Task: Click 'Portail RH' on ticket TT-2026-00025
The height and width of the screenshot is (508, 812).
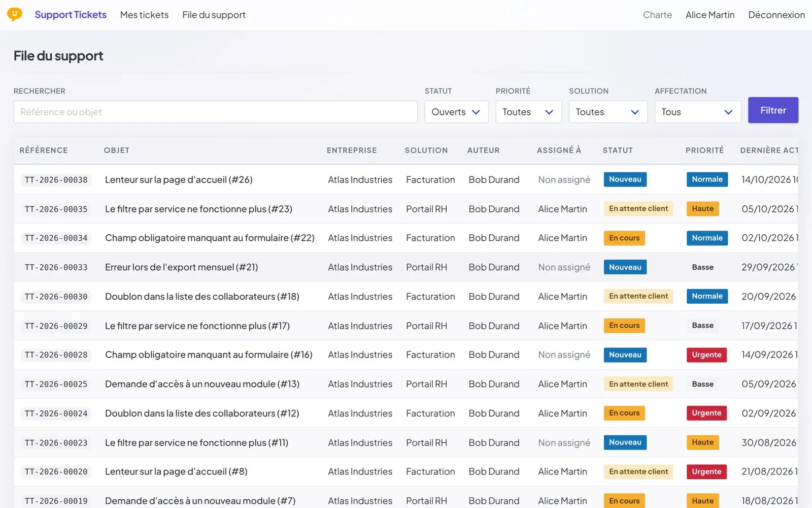Action: (x=426, y=385)
